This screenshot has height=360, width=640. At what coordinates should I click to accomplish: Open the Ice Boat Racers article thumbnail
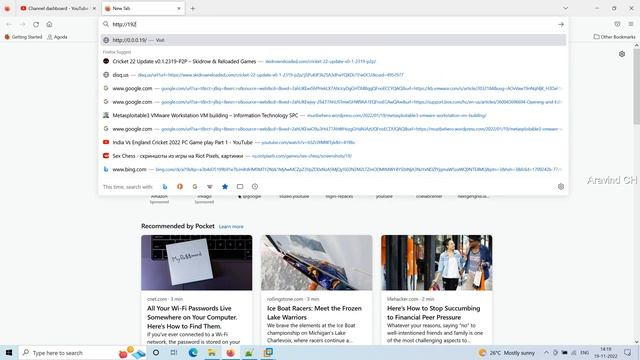(317, 262)
